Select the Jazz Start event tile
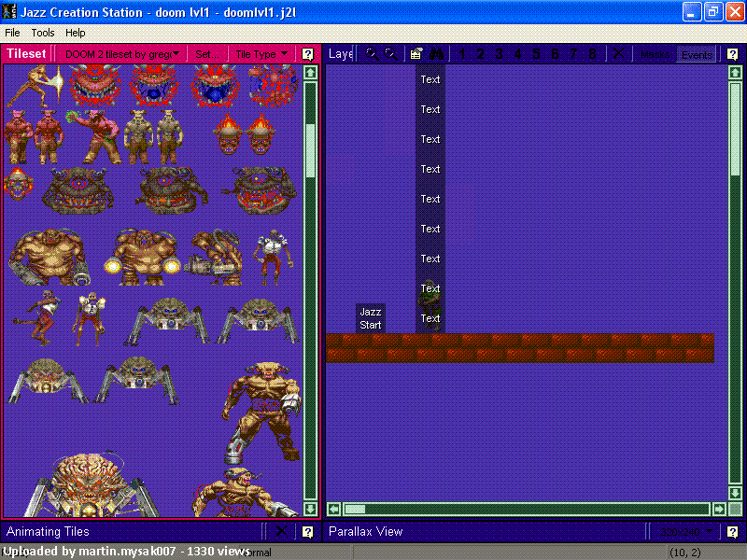 pos(370,318)
